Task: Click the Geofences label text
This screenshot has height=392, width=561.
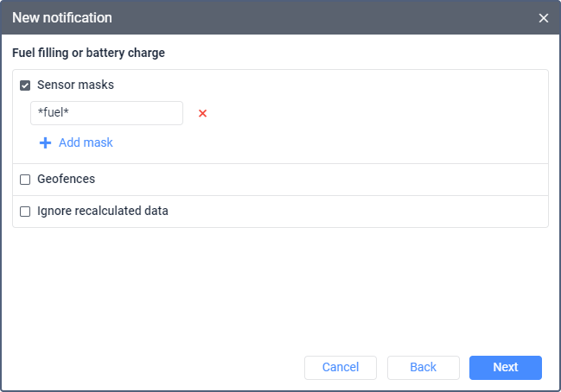Action: (66, 180)
